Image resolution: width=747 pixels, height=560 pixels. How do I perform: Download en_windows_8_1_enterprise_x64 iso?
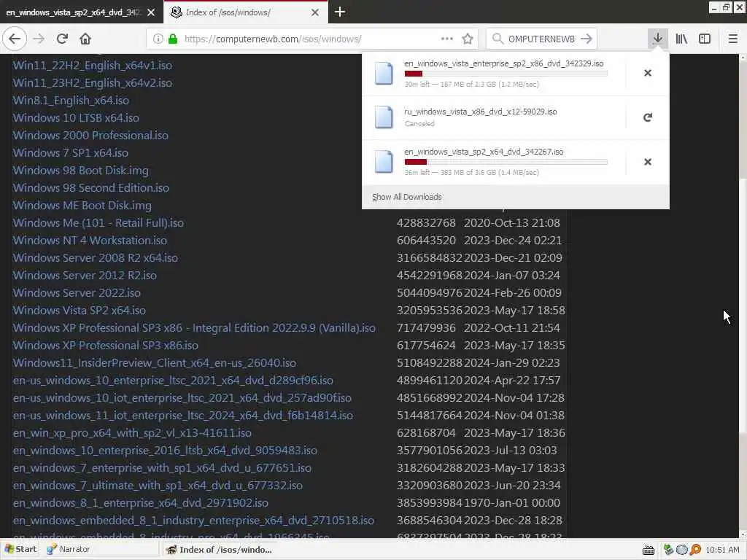(141, 503)
